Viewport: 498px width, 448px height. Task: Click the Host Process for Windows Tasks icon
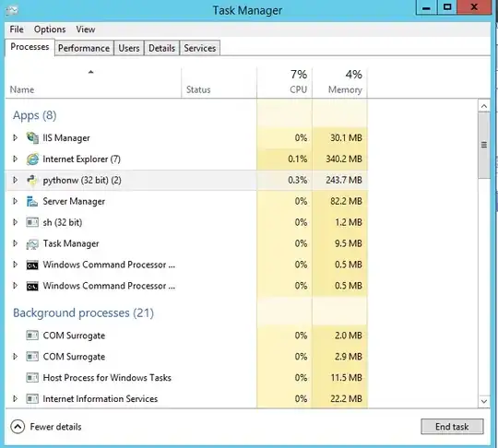pos(32,378)
